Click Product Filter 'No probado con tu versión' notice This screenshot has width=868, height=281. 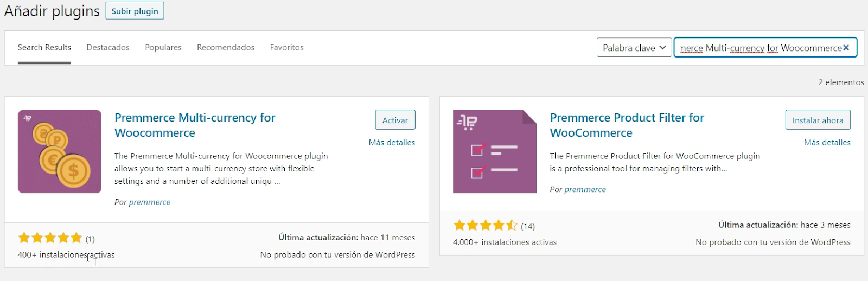773,242
